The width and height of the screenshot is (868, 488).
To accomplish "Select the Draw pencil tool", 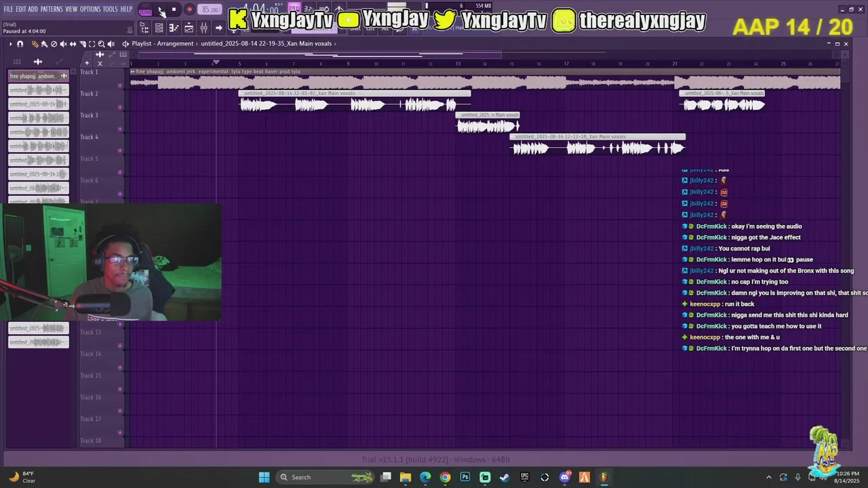I will [35, 44].
